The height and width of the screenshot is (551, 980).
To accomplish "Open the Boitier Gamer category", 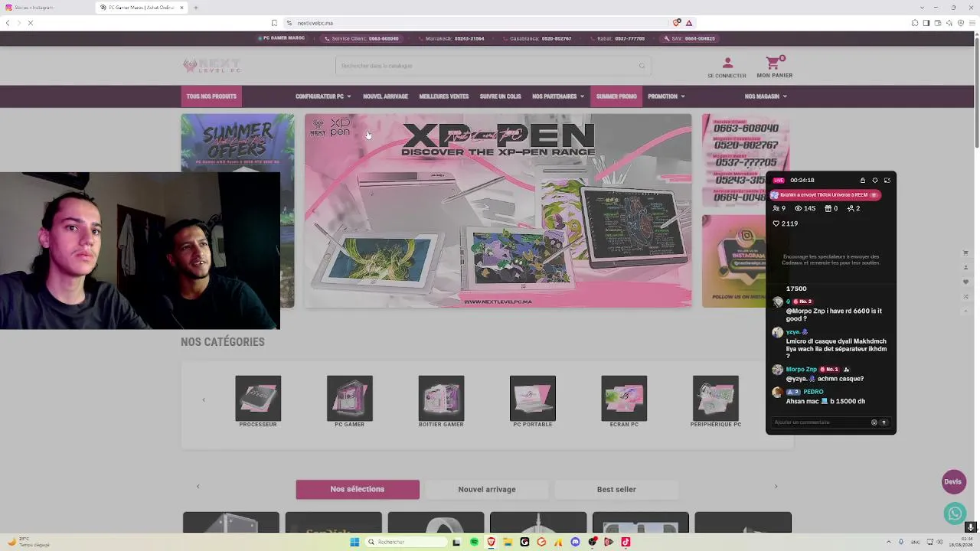I will [441, 402].
